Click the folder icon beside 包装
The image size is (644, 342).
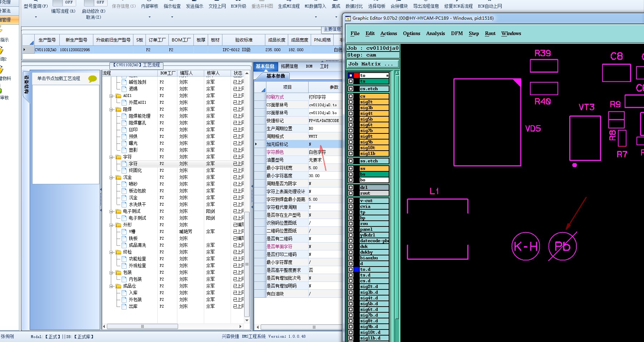(119, 272)
